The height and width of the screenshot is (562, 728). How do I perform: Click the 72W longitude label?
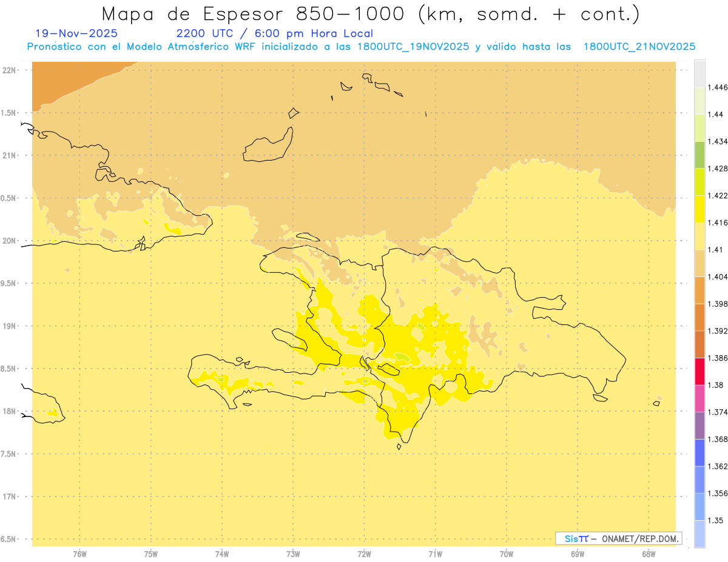pos(364,554)
